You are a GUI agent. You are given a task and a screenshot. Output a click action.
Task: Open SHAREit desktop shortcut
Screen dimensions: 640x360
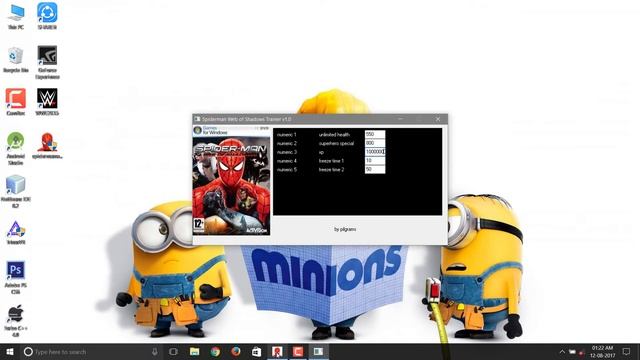[x=47, y=16]
